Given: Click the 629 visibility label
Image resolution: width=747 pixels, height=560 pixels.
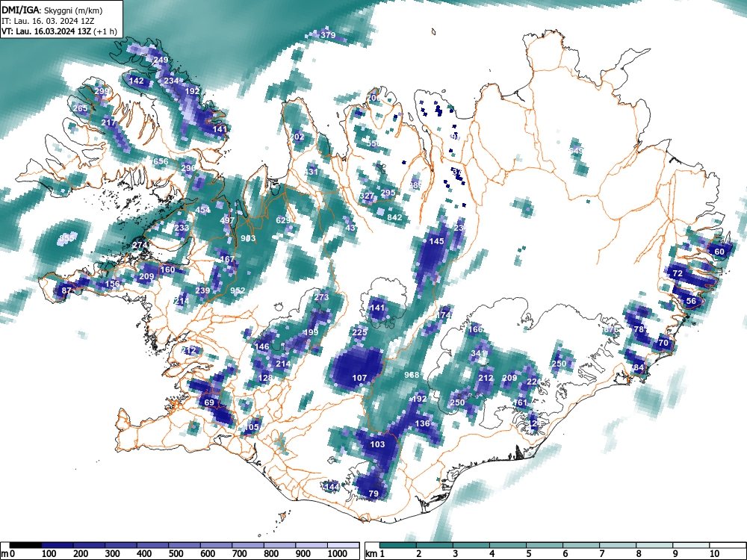Looking at the screenshot, I should pos(283,220).
